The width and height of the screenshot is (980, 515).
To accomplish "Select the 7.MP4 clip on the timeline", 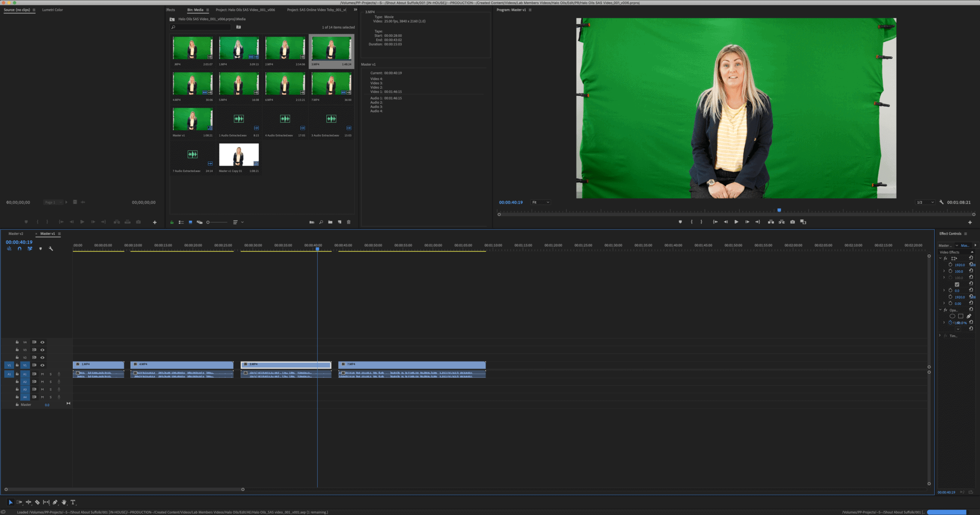I will (412, 364).
